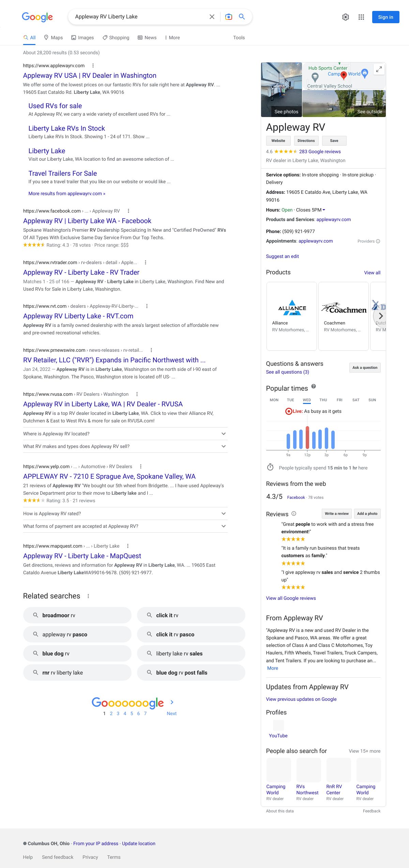Clear the search box text
409x868 pixels.
pyautogui.click(x=212, y=17)
